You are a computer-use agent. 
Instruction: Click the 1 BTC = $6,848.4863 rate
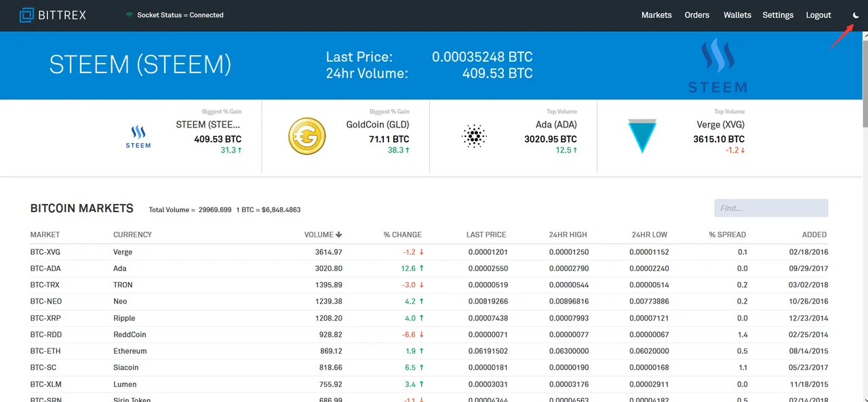(x=269, y=210)
